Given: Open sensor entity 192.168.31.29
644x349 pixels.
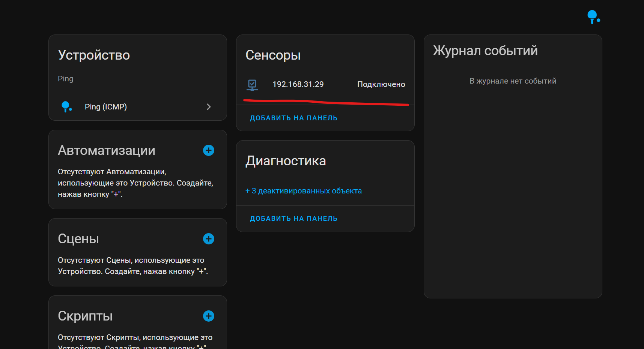Looking at the screenshot, I should tap(298, 84).
